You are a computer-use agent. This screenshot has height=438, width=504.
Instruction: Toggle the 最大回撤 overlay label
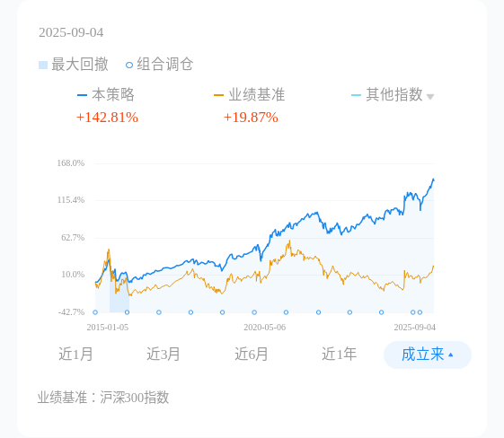(x=80, y=65)
